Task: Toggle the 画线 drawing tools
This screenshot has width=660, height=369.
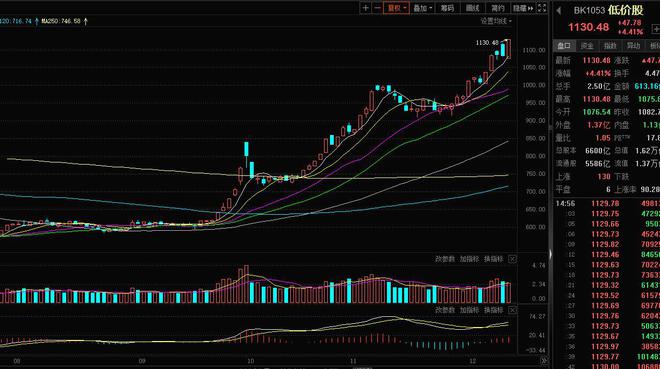Action: (x=472, y=8)
